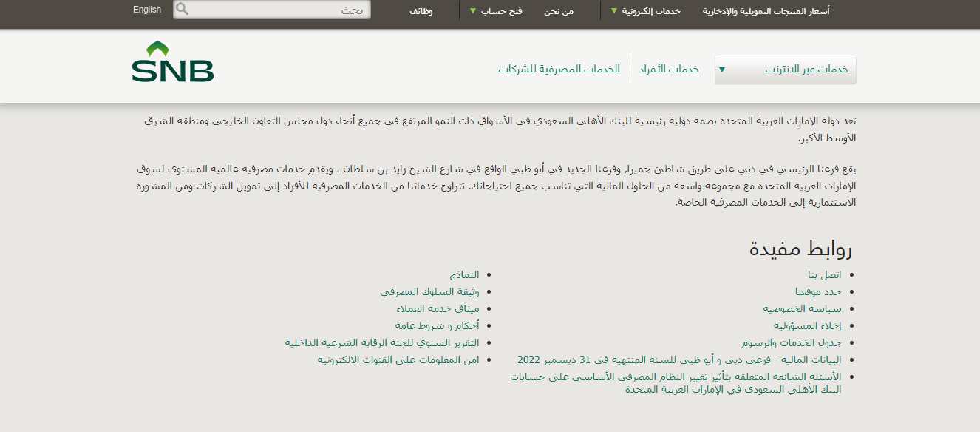The width and height of the screenshot is (980, 432).
Task: Open the وظائف top menu item
Action: click(421, 11)
